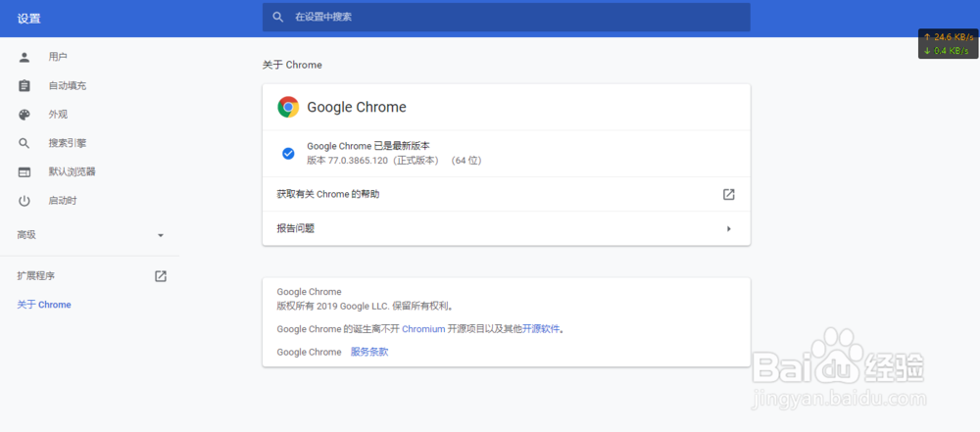Image resolution: width=980 pixels, height=432 pixels.
Task: Click the Google Chrome card title text
Action: tap(357, 107)
